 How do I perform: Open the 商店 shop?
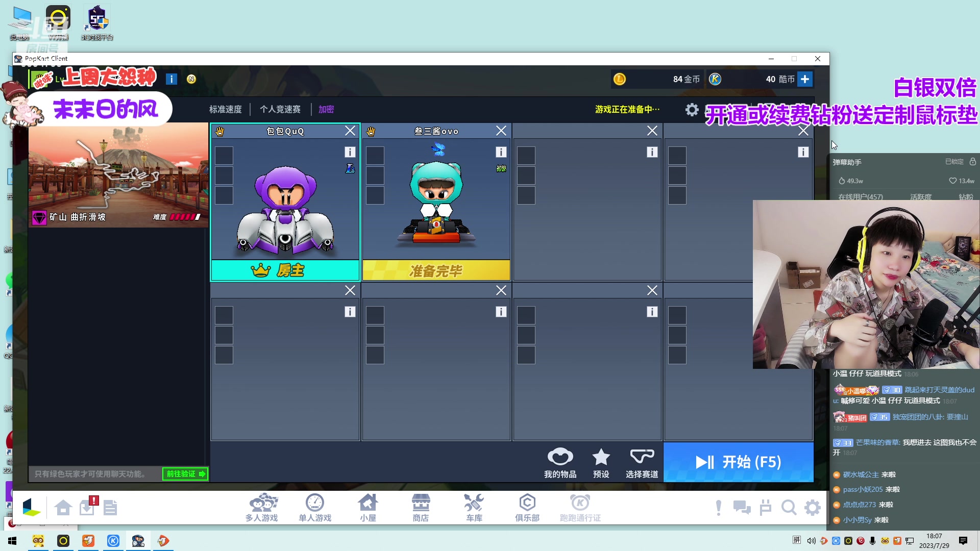coord(421,508)
